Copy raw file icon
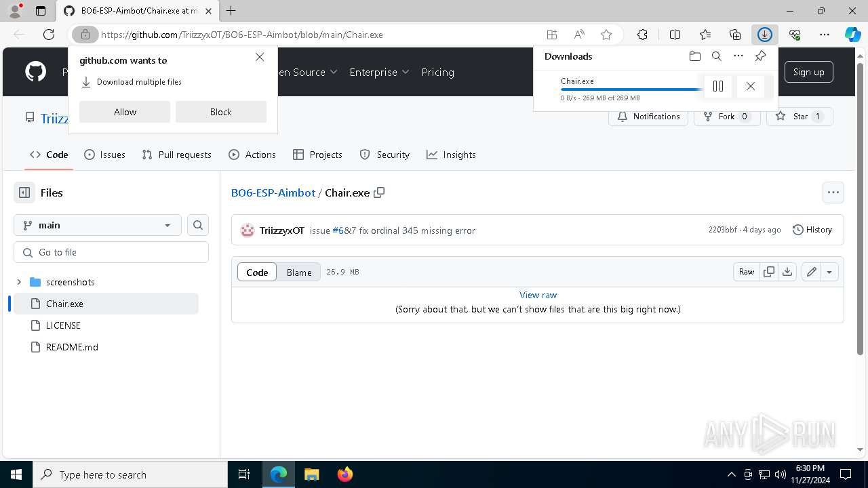868x488 pixels. [x=769, y=272]
